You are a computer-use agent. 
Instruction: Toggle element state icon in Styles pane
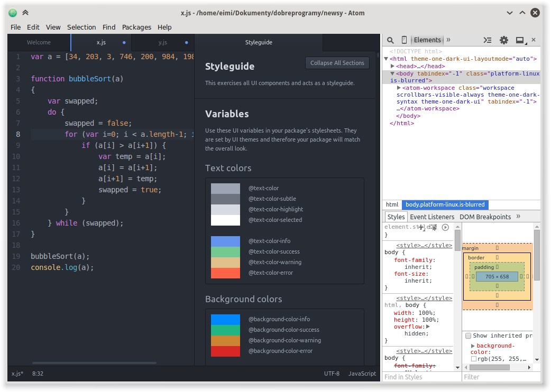click(x=434, y=227)
